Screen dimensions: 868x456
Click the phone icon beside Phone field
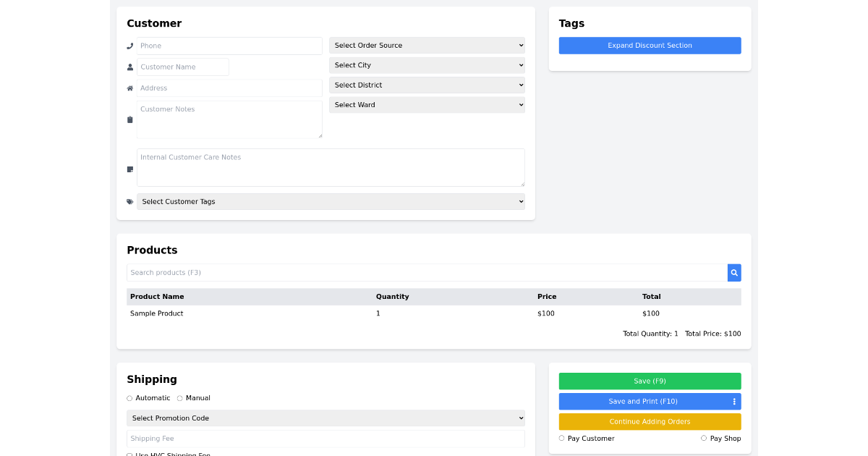click(x=129, y=45)
